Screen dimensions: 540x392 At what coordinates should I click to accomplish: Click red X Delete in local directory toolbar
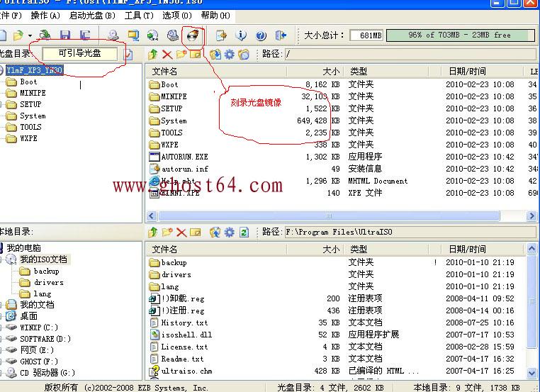click(x=181, y=233)
